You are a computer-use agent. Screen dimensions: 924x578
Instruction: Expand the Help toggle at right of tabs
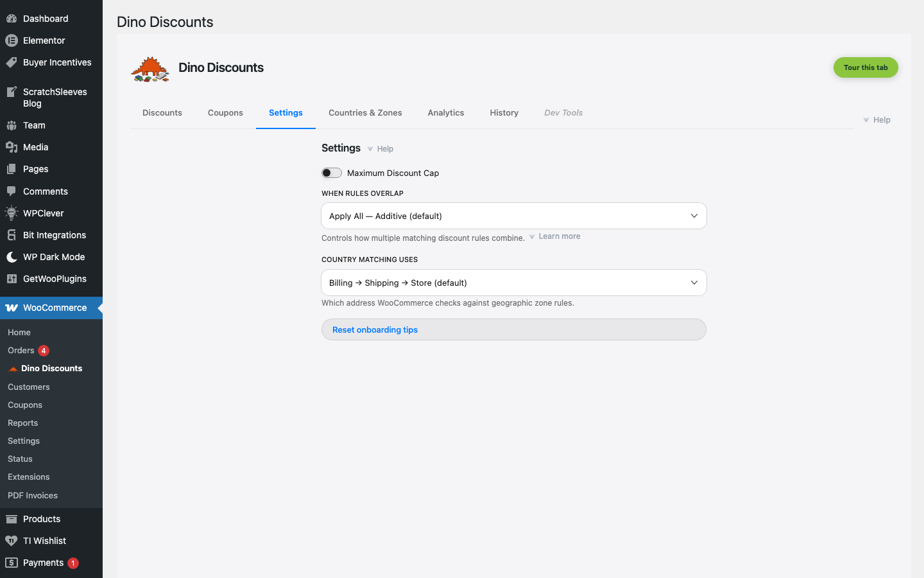[x=877, y=120]
